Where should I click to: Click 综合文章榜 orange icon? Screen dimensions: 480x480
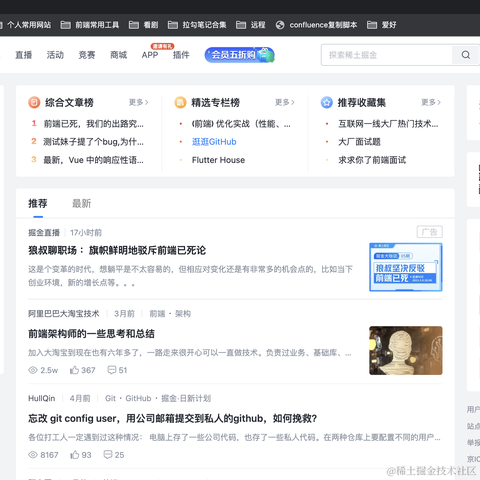coord(34,102)
